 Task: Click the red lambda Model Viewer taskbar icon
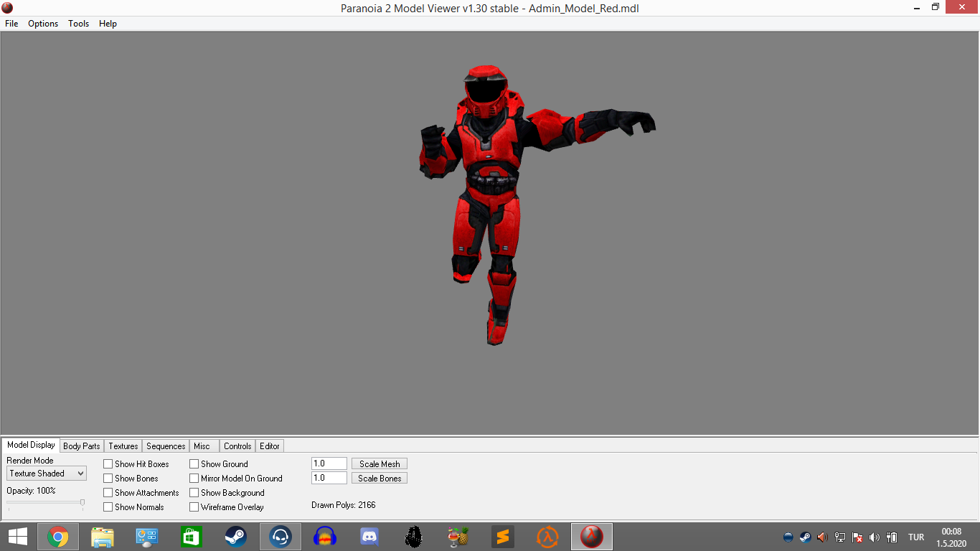pyautogui.click(x=592, y=537)
